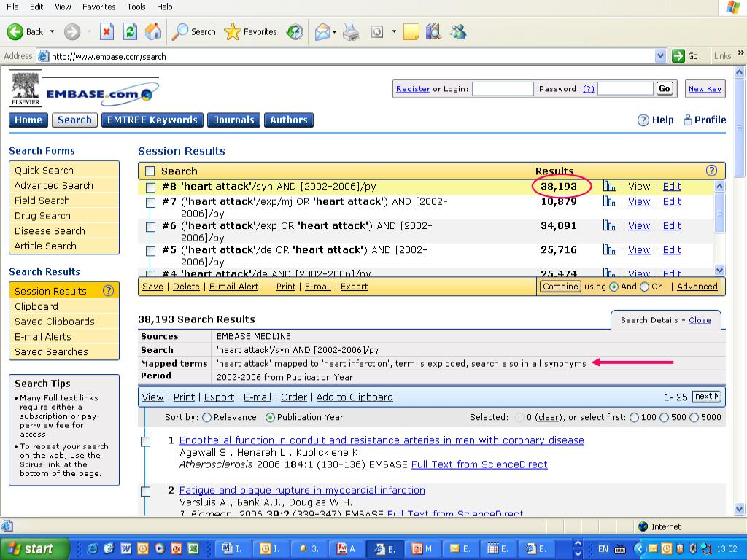
Task: Close the Search Details panel
Action: click(x=700, y=320)
